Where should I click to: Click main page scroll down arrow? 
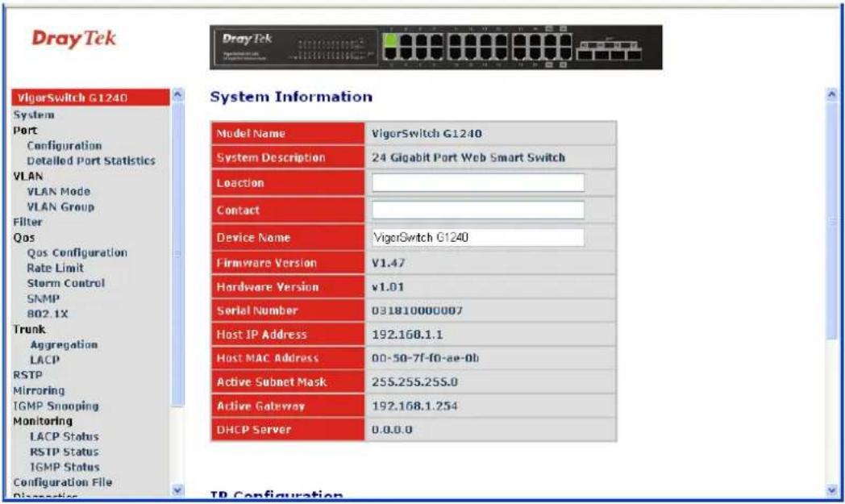tap(832, 490)
